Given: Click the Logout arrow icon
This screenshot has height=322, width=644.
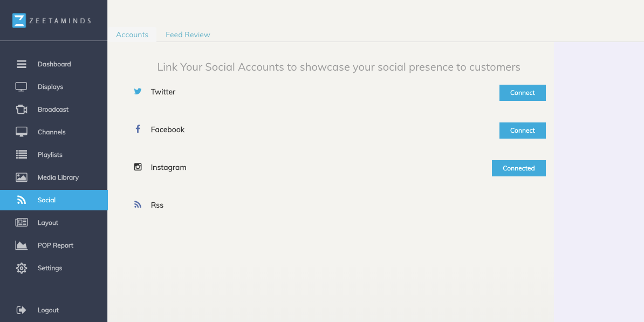Looking at the screenshot, I should pos(22,310).
